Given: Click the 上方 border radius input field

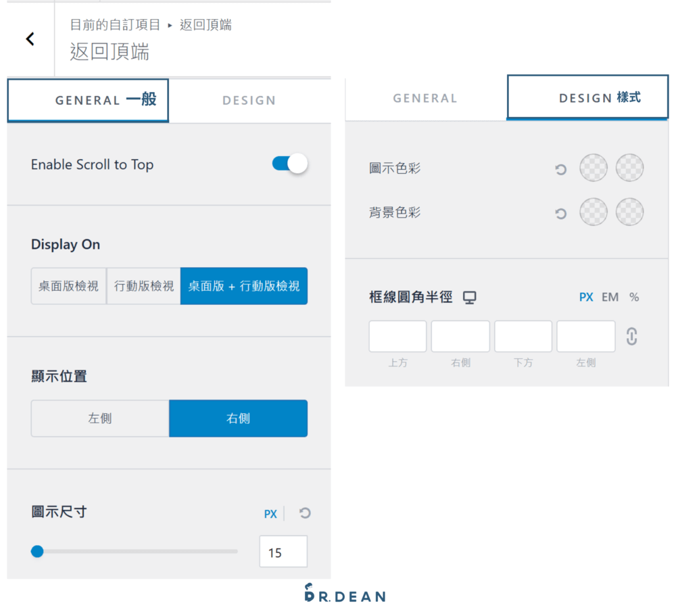Looking at the screenshot, I should click(397, 336).
